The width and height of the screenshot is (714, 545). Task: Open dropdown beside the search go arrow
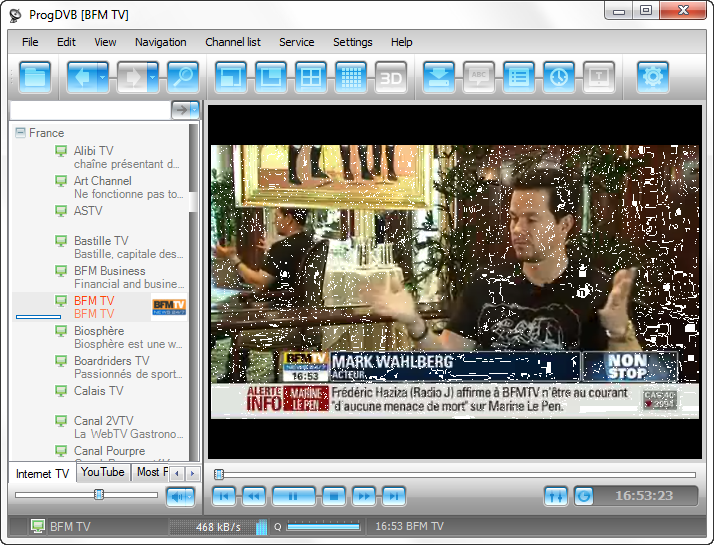tap(195, 110)
